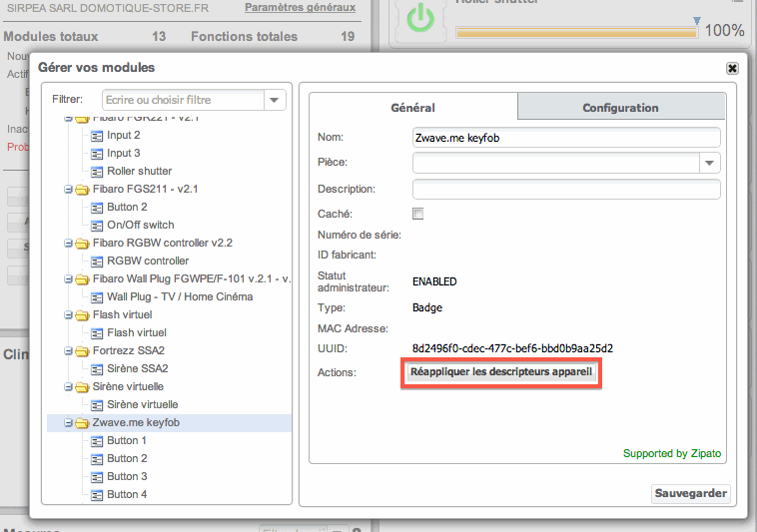Select the Général tab
Viewport: 757px width, 532px height.
pyautogui.click(x=412, y=108)
